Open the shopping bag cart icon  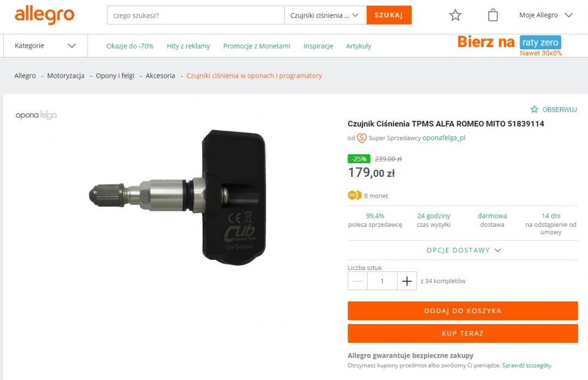click(493, 15)
